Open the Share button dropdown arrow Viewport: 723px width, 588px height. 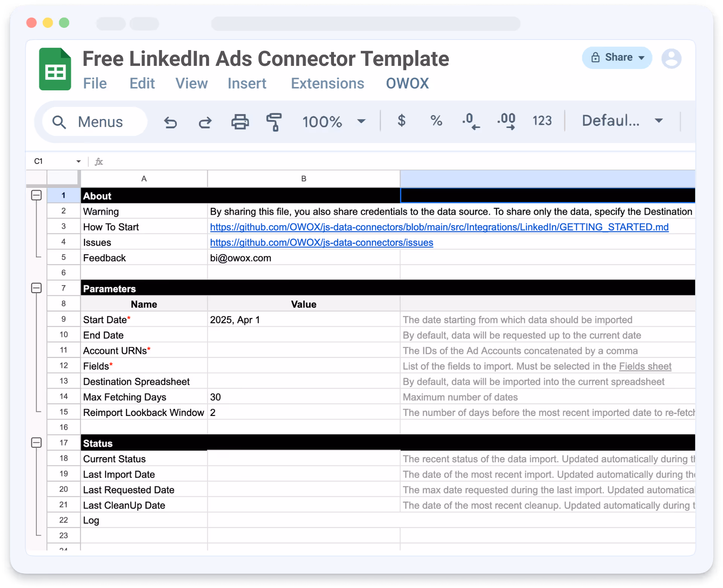coord(642,58)
